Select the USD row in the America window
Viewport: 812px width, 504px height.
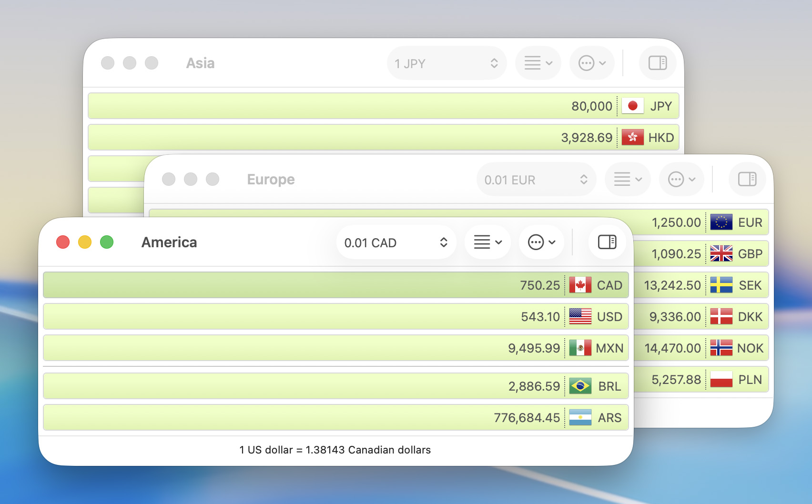pos(334,316)
